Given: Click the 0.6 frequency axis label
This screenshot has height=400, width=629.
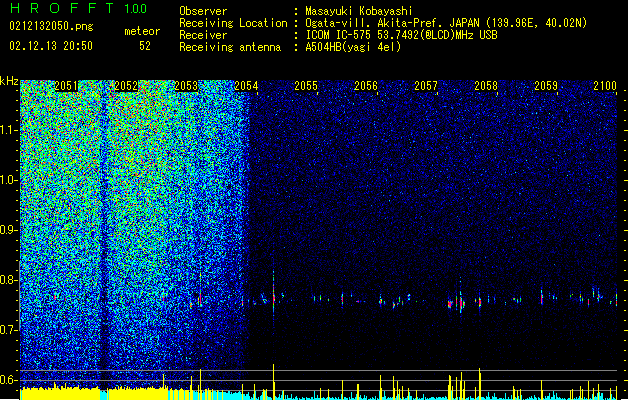Looking at the screenshot, I should (x=9, y=380).
